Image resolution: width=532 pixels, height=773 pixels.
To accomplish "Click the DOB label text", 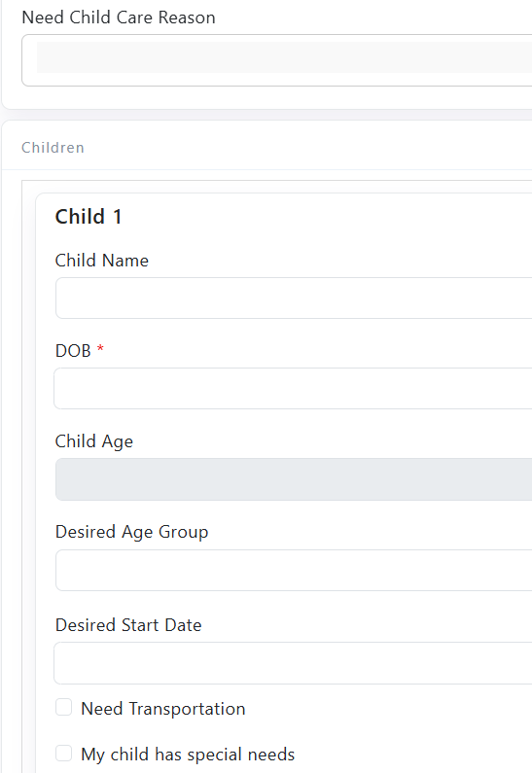I will coord(73,351).
